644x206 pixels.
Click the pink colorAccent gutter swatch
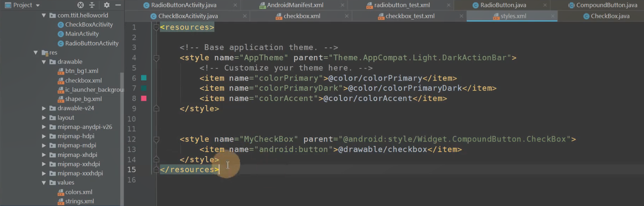[x=144, y=98]
